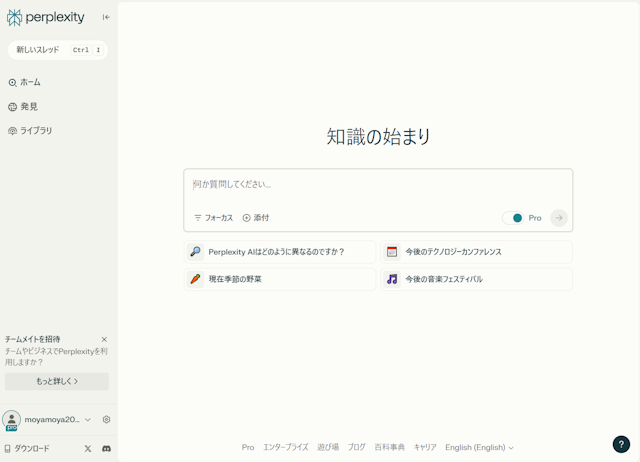Click the music note suggestion icon

tap(392, 279)
